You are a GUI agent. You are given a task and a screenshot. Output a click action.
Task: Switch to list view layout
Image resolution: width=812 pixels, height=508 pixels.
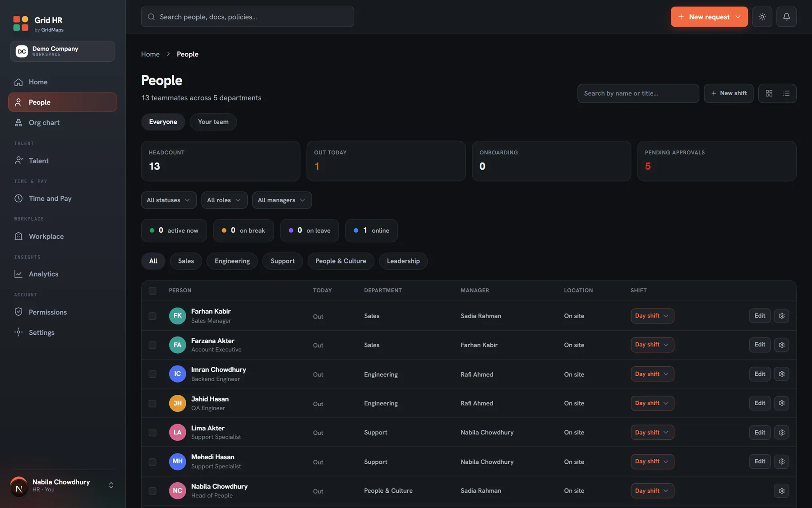pyautogui.click(x=786, y=93)
